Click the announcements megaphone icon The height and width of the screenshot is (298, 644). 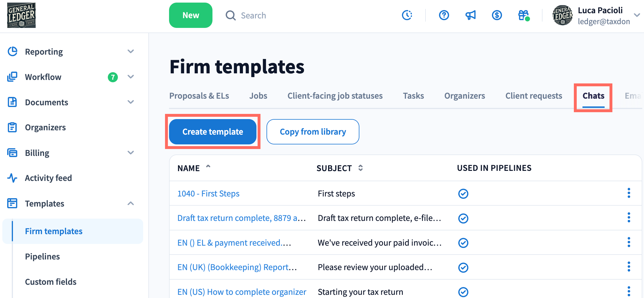click(470, 15)
